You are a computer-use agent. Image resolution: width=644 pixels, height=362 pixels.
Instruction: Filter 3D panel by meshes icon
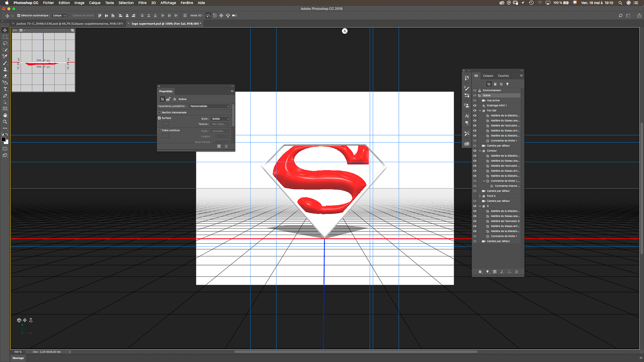click(x=495, y=84)
